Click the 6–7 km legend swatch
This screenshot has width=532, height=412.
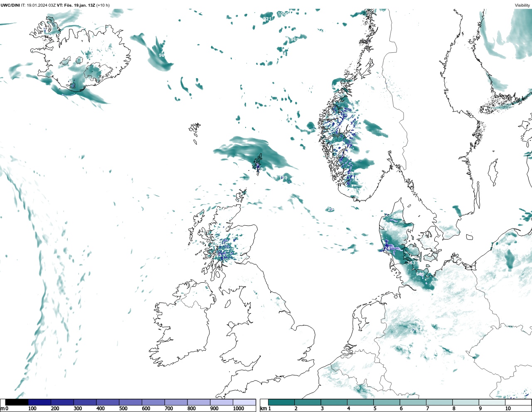[x=413, y=402]
